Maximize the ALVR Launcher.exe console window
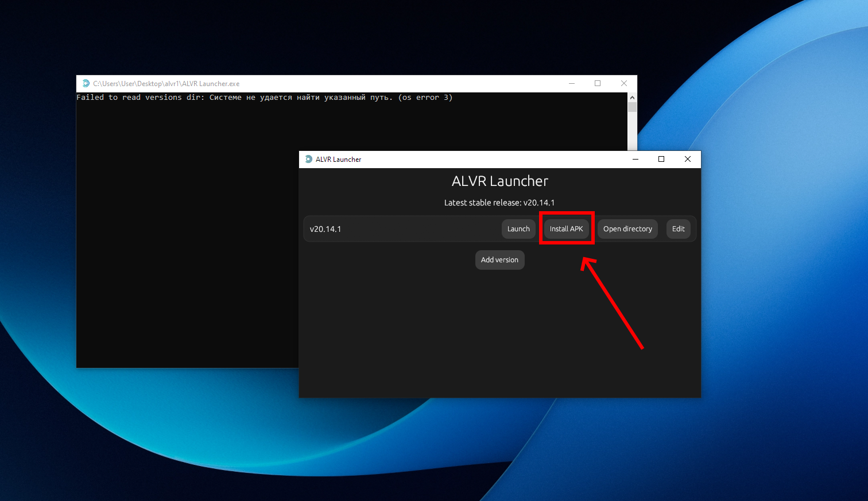 [x=598, y=84]
